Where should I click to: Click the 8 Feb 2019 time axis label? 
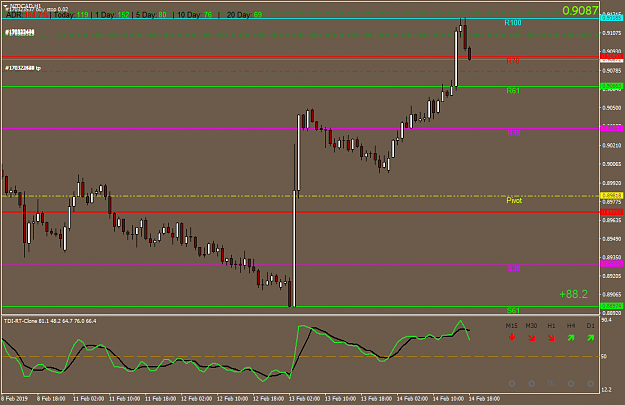15,399
